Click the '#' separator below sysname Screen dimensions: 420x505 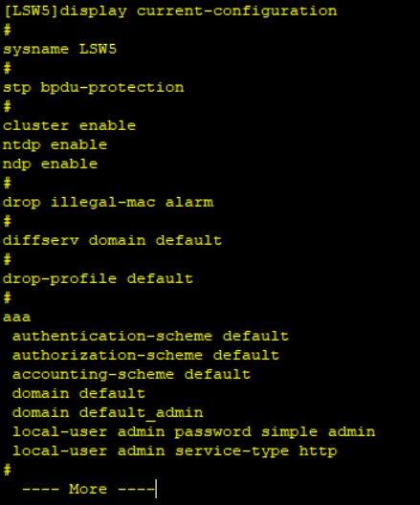point(7,68)
